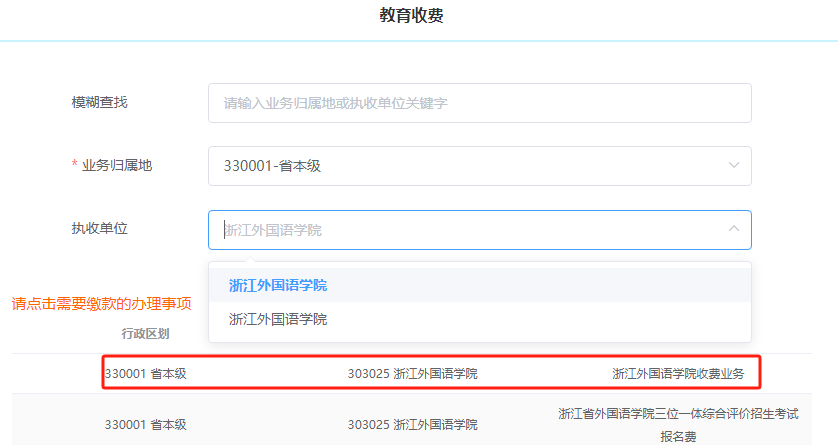The image size is (838, 445).
Task: Click the 模糊查找 field label
Action: [99, 102]
